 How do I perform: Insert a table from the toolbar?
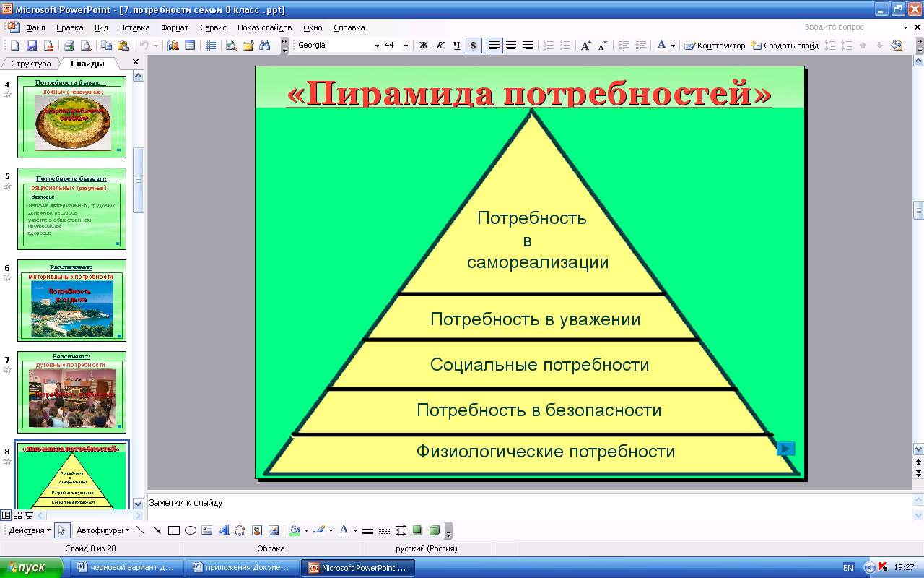pos(190,46)
